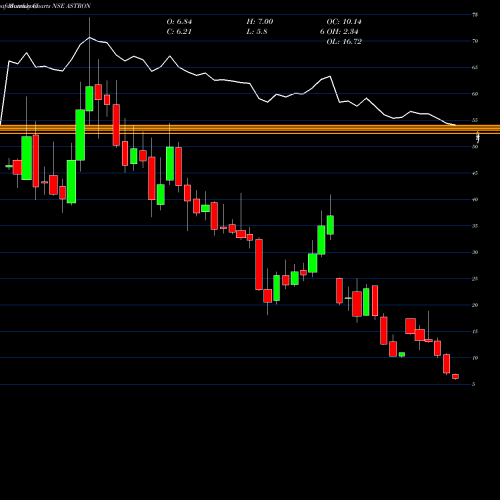Viewport: 500px width, 500px height.
Task: Click the 35 price axis label
Action: tap(475, 226)
